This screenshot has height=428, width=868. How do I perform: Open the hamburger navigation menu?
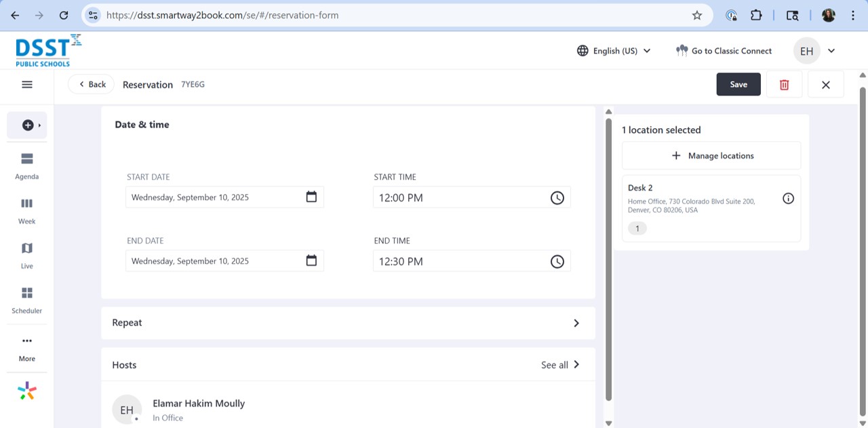pyautogui.click(x=27, y=85)
